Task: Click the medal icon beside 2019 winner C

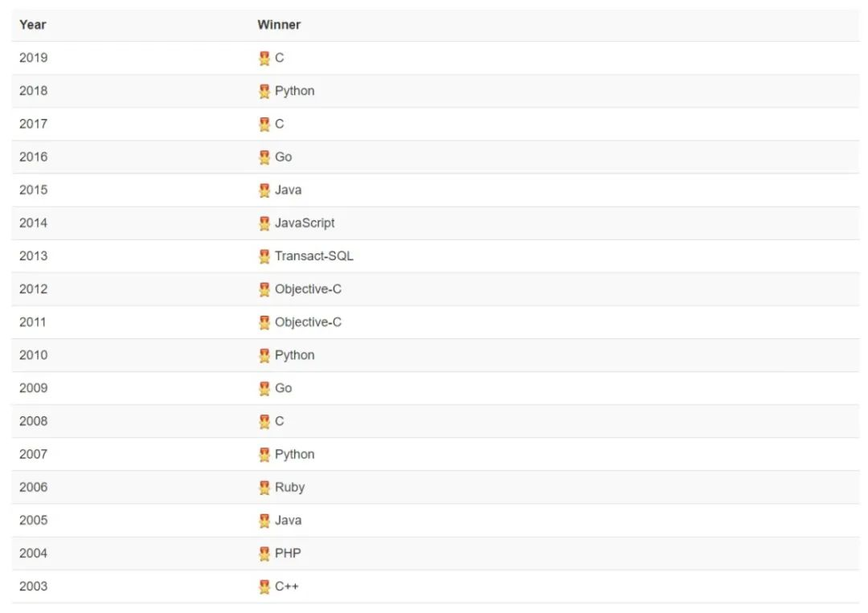Action: [264, 58]
